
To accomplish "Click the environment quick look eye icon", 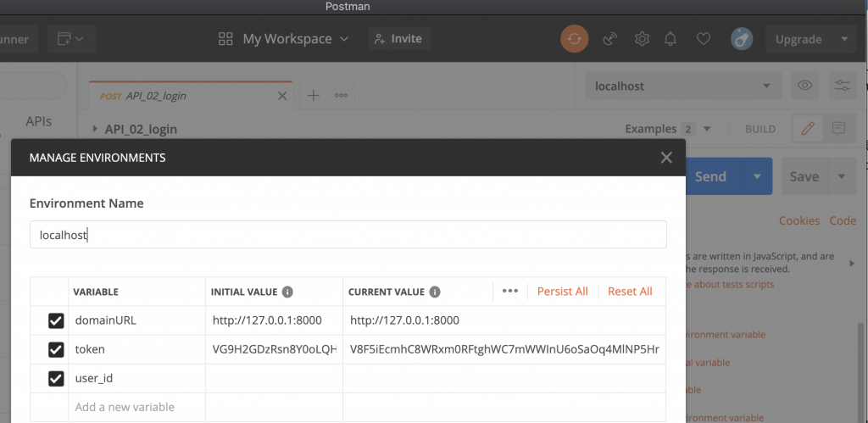I will coord(805,86).
